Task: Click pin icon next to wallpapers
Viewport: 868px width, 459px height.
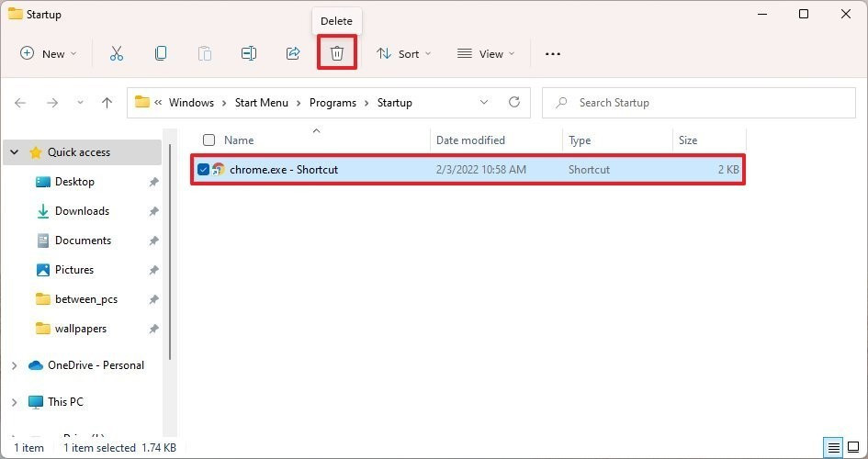Action: coord(154,329)
